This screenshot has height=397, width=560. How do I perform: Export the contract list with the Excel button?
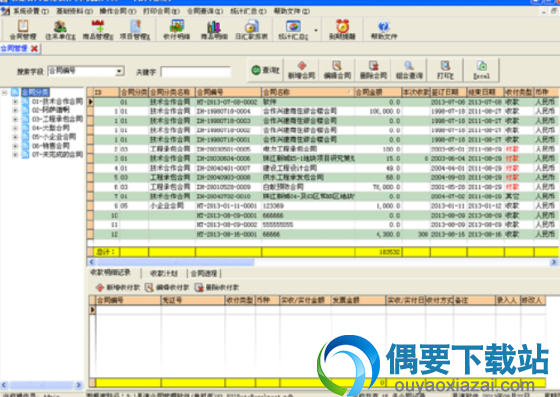click(481, 70)
